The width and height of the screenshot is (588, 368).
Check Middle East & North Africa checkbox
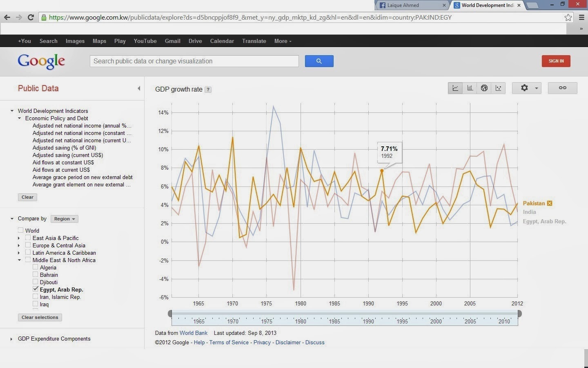click(x=28, y=260)
